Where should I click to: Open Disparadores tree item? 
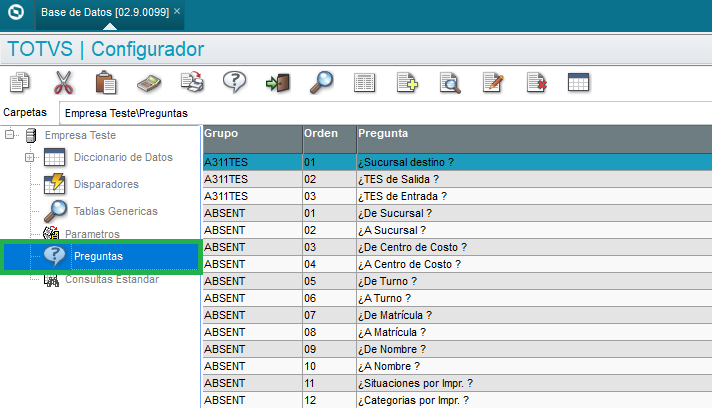(x=106, y=184)
